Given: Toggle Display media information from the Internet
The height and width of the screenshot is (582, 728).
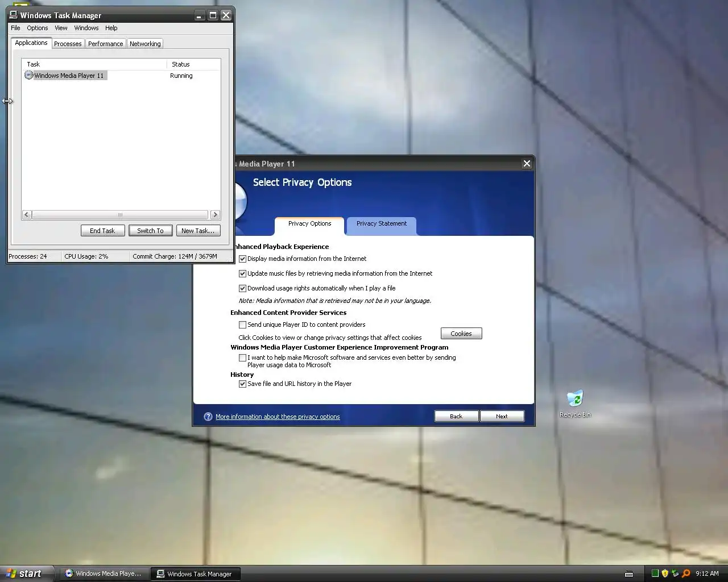Looking at the screenshot, I should pyautogui.click(x=242, y=259).
